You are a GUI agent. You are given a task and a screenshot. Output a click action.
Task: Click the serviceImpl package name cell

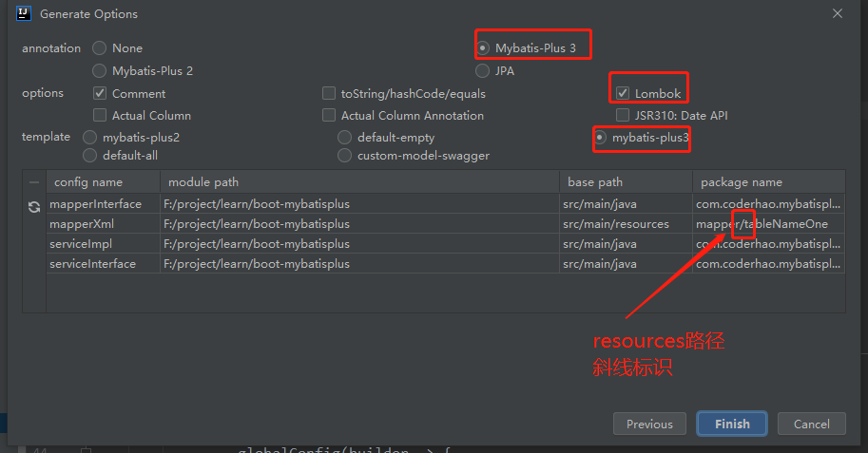[x=769, y=244]
